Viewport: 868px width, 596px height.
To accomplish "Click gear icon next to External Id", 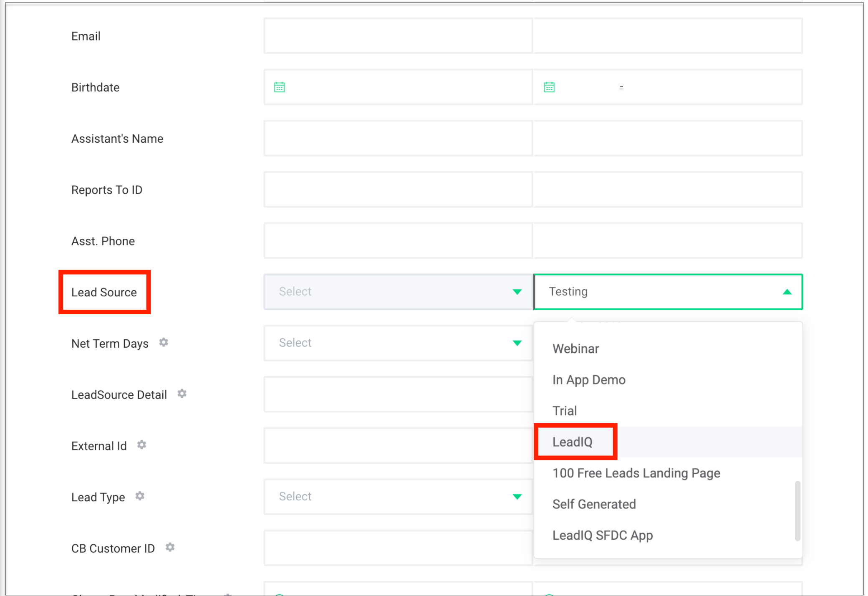I will (142, 445).
